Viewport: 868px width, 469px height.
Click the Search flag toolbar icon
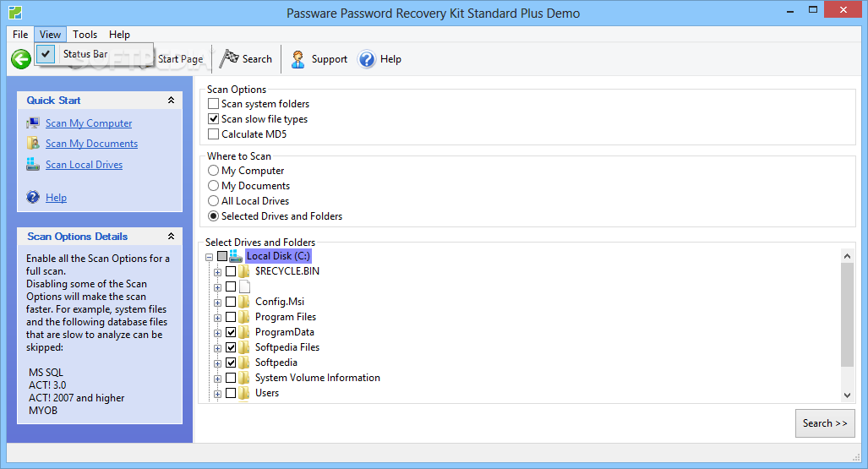[x=229, y=58]
